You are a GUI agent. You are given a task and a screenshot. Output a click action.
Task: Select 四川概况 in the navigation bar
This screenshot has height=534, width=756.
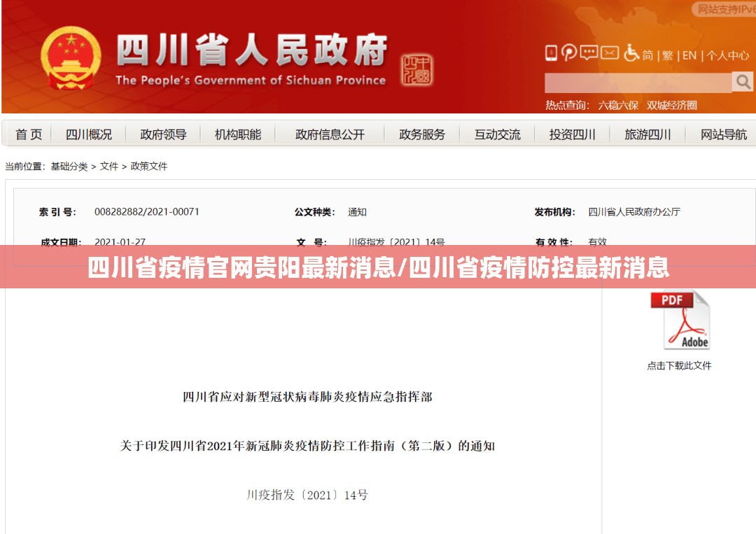pos(89,134)
